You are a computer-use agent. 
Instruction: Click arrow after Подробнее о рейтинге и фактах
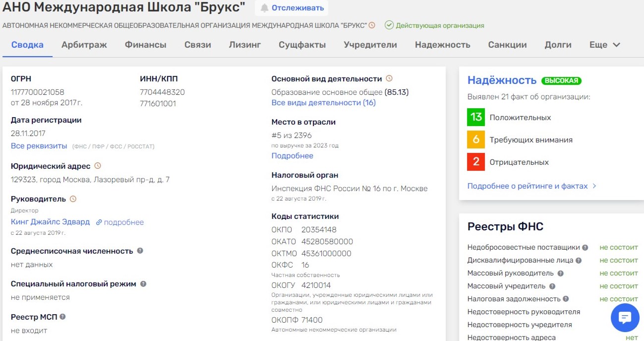tap(594, 186)
